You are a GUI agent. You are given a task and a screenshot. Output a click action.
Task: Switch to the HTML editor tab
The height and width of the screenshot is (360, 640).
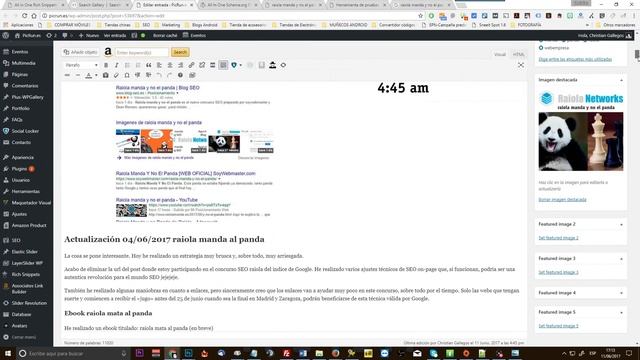click(518, 54)
